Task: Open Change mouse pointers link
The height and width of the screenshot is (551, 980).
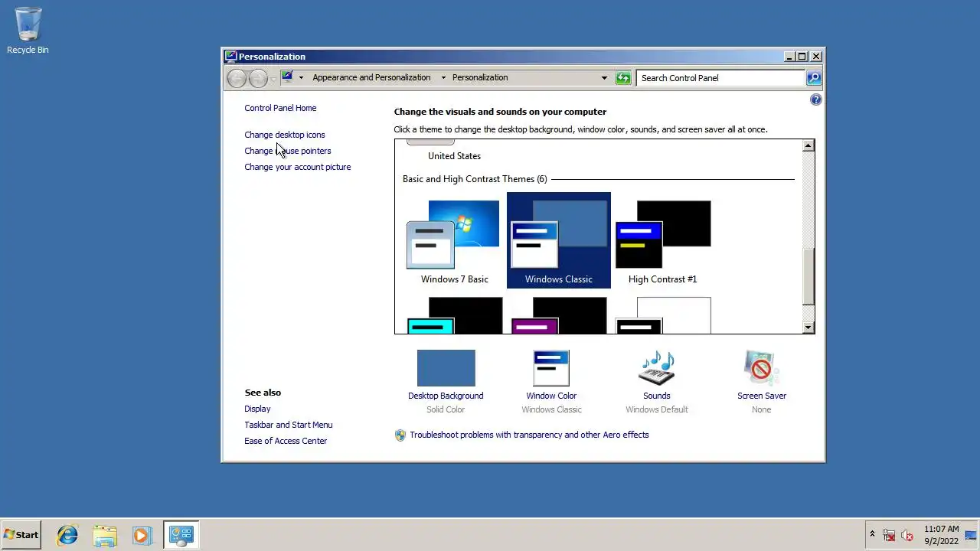Action: 288,151
